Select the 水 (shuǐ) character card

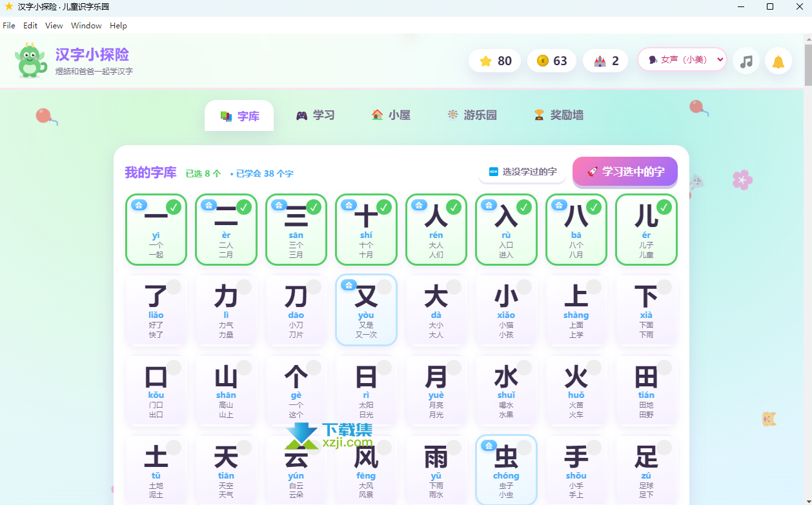[506, 390]
